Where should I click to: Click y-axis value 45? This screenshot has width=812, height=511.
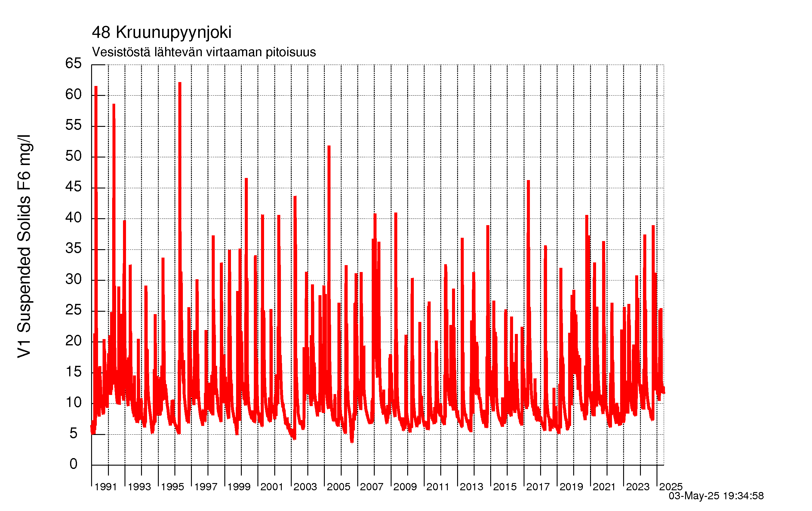coord(73,187)
